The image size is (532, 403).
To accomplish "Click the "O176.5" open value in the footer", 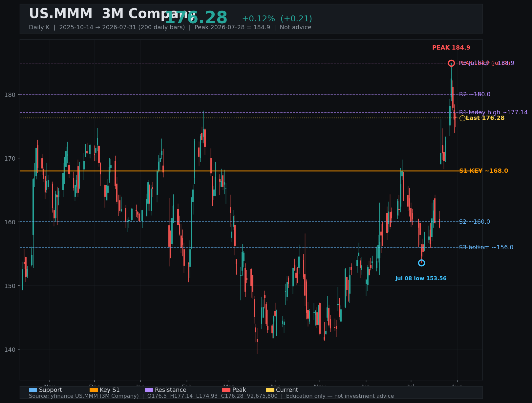I will coord(157,396).
